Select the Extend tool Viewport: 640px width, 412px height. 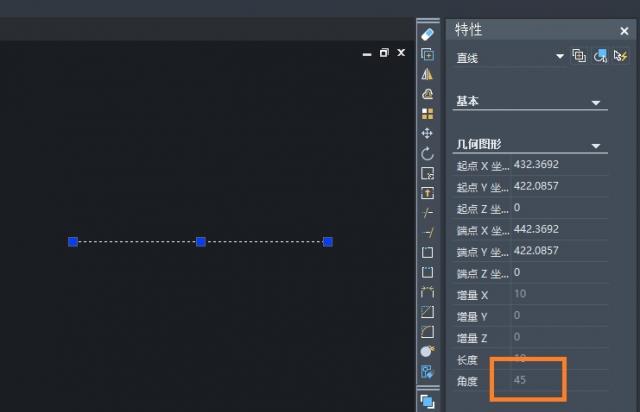click(427, 233)
